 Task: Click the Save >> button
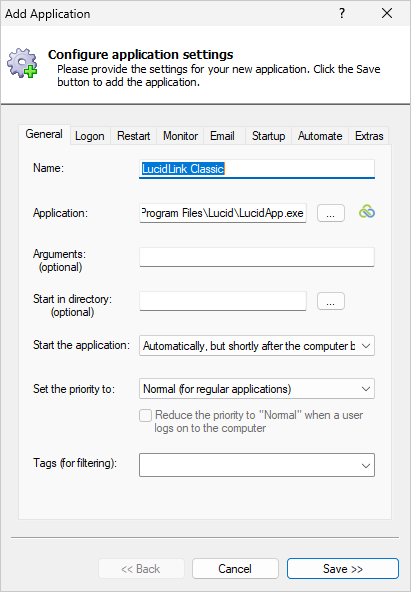pyautogui.click(x=343, y=569)
